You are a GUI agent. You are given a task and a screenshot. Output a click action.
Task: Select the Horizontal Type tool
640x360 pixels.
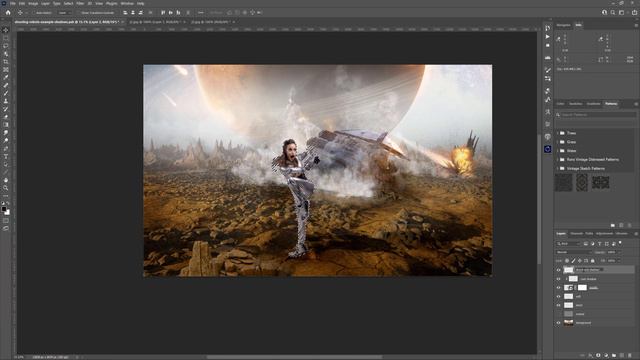(x=5, y=156)
